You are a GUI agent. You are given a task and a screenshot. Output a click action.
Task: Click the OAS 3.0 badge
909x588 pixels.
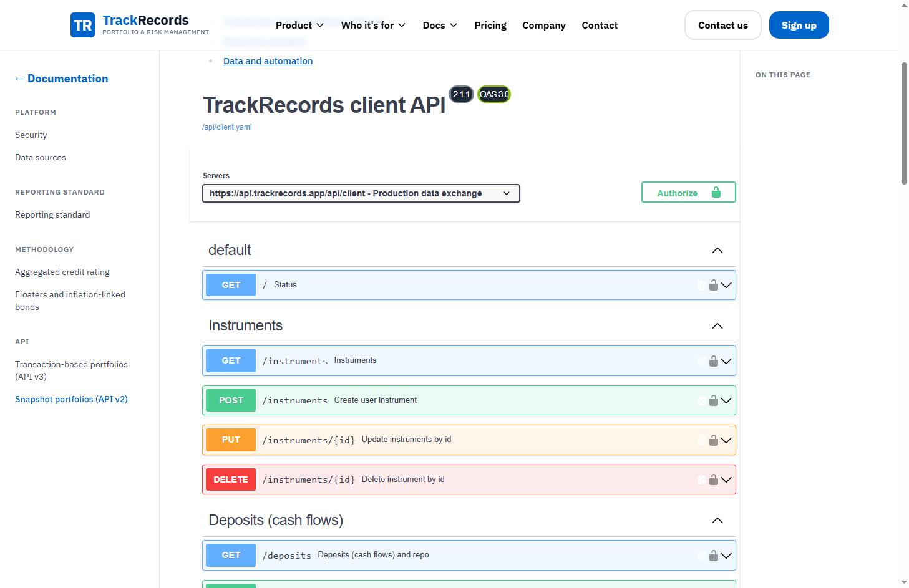pyautogui.click(x=494, y=94)
